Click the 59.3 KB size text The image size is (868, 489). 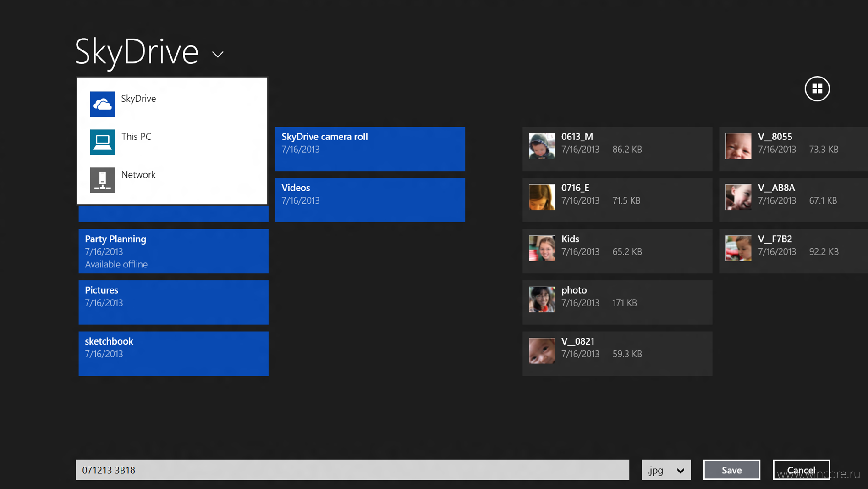click(x=627, y=354)
